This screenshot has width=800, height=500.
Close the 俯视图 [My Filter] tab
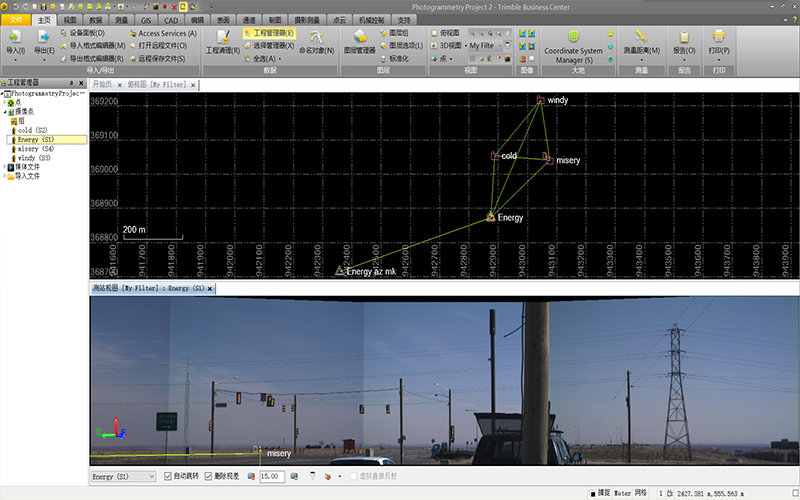[x=193, y=85]
